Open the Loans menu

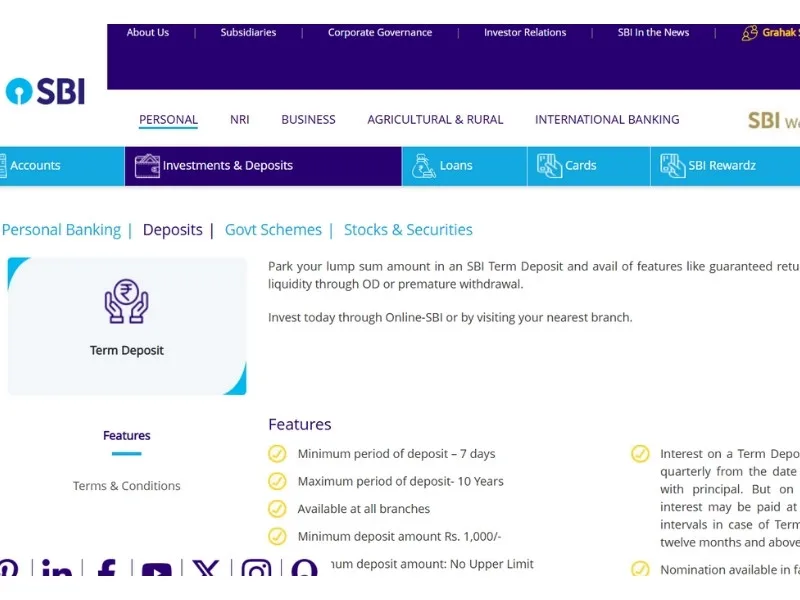coord(464,166)
